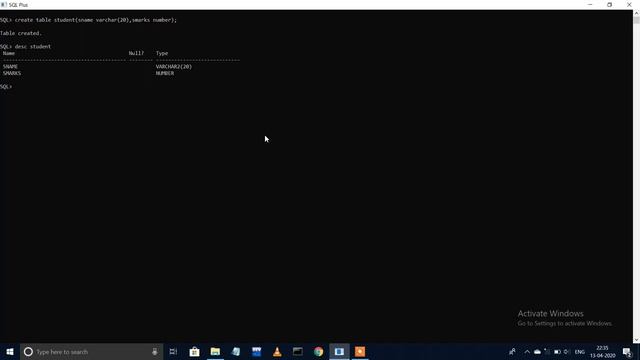The image size is (640, 360).
Task: Show hidden system tray icons
Action: coord(527,351)
